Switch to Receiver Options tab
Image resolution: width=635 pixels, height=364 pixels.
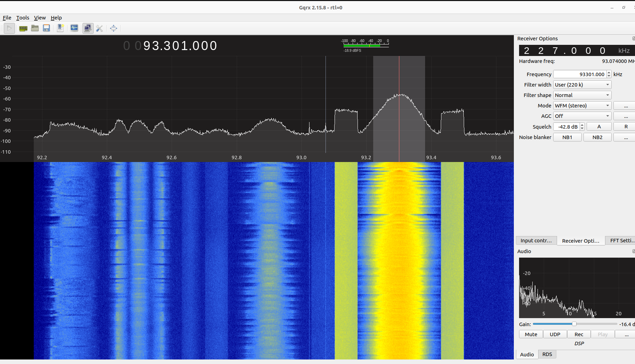click(x=581, y=241)
